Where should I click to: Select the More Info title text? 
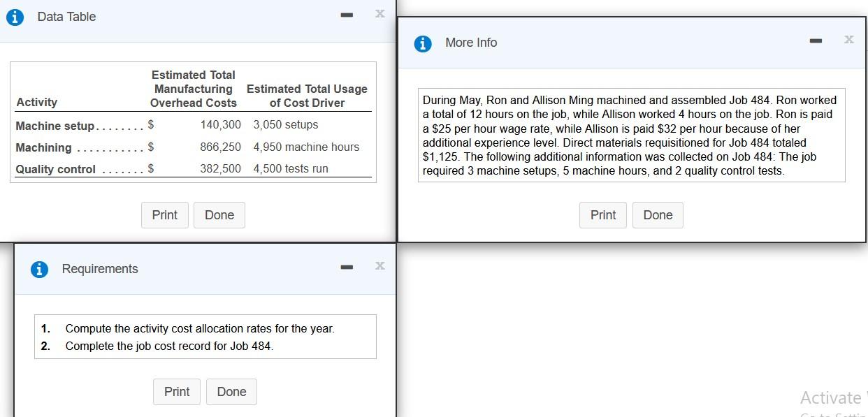pos(471,43)
